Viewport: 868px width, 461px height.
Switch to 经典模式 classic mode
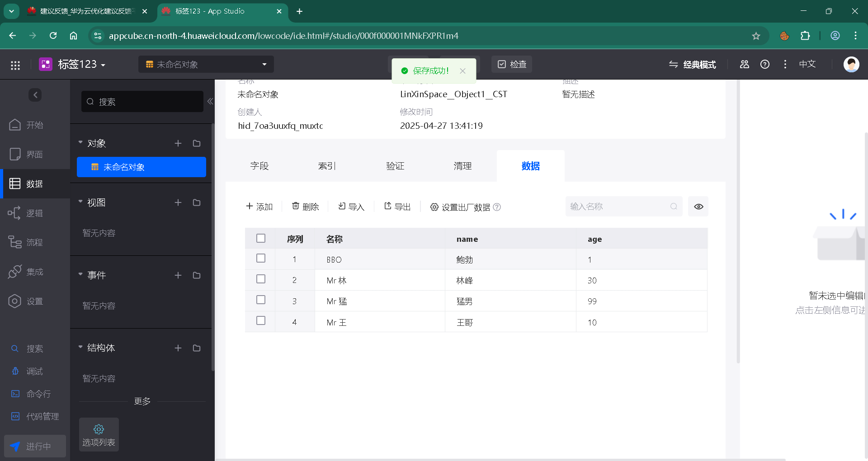tap(693, 65)
